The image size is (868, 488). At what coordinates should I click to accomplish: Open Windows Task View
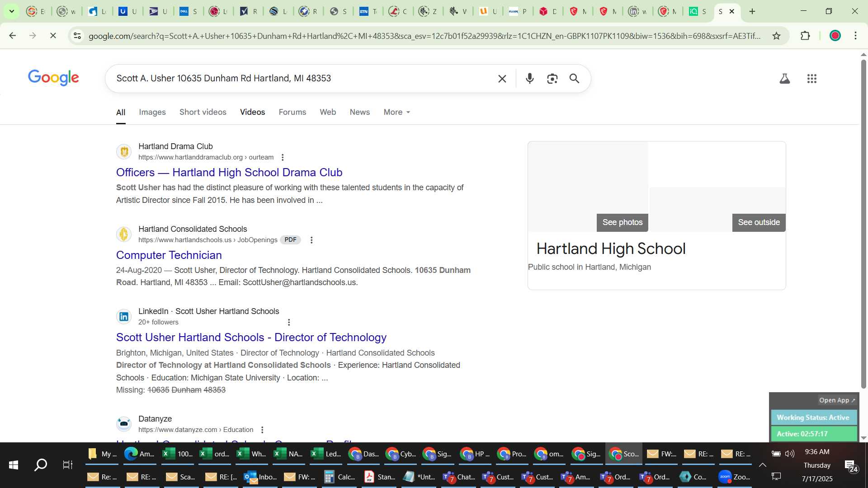click(x=68, y=465)
